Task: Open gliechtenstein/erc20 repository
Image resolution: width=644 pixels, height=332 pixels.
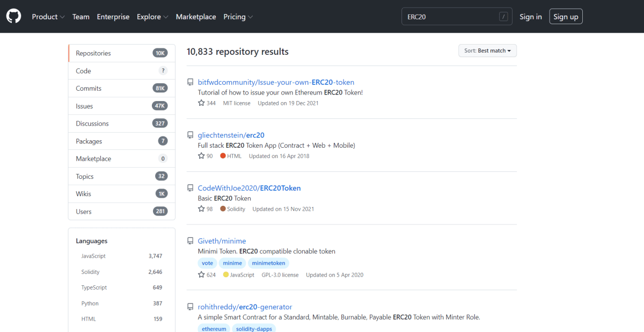Action: (231, 135)
